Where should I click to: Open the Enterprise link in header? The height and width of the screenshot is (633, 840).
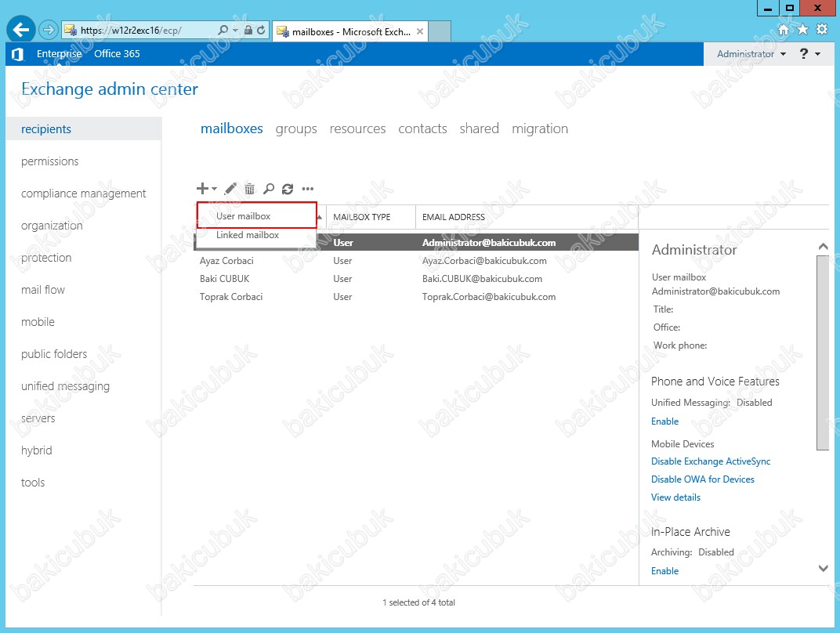point(60,54)
